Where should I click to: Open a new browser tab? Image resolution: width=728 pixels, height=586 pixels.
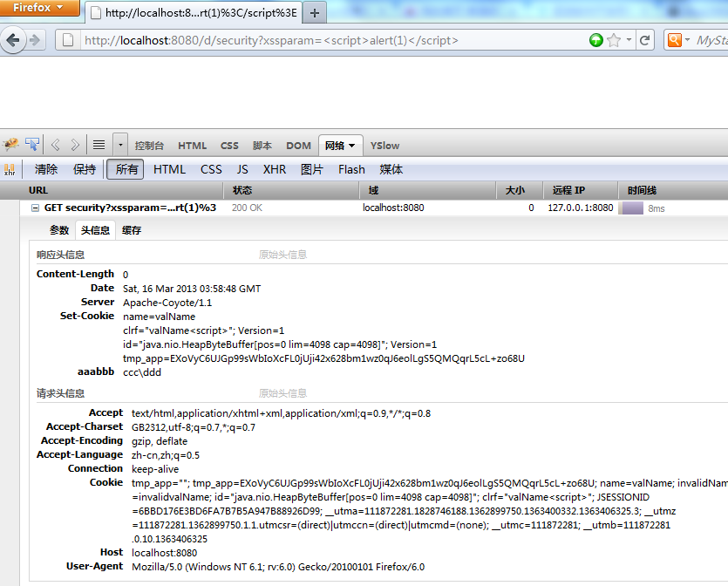point(315,13)
